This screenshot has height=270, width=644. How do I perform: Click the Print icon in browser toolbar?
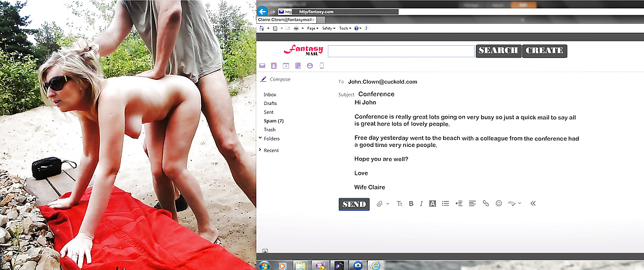click(296, 28)
